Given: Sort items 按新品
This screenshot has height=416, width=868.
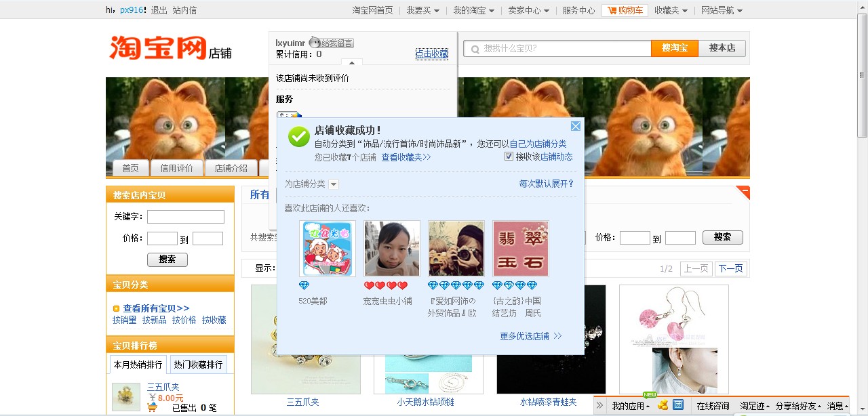Looking at the screenshot, I should pyautogui.click(x=154, y=320).
